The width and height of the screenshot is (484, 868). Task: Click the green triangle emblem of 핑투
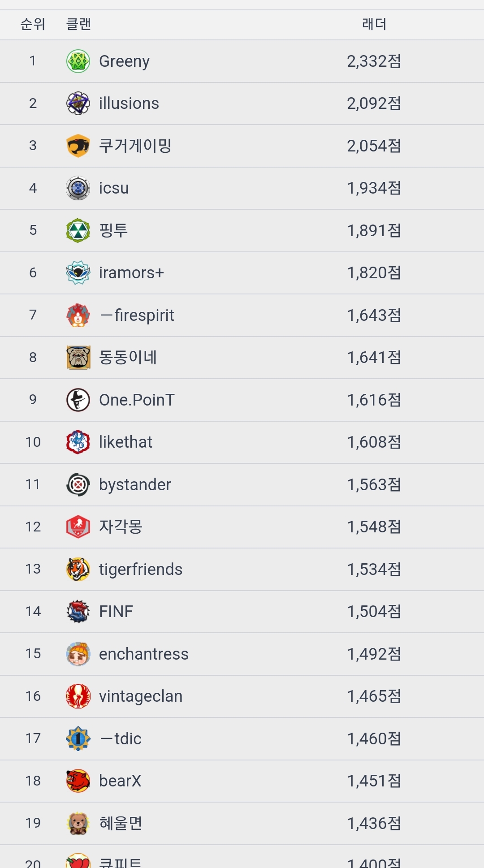click(78, 230)
